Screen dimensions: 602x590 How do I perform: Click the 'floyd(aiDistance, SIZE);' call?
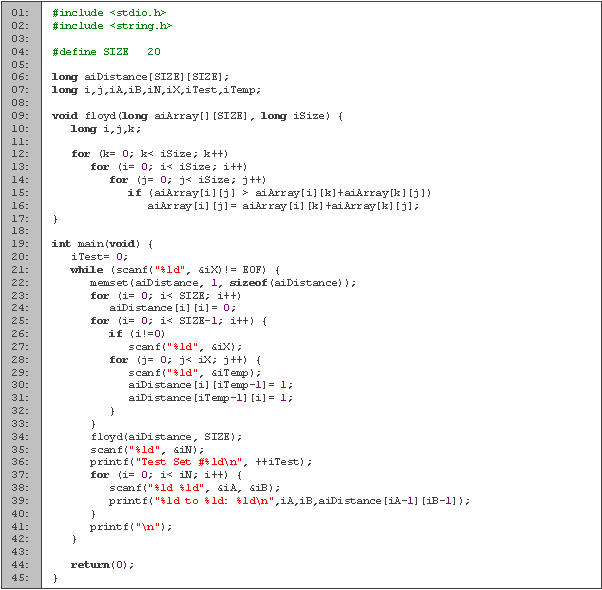tap(166, 437)
